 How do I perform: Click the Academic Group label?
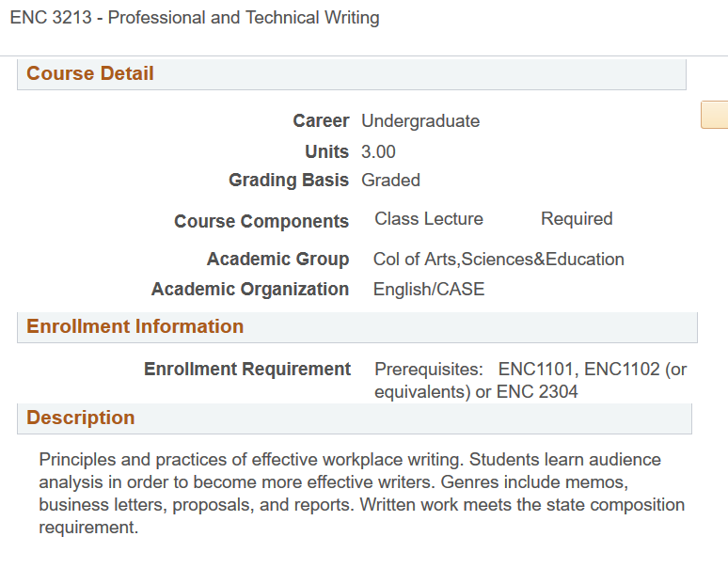click(x=277, y=259)
